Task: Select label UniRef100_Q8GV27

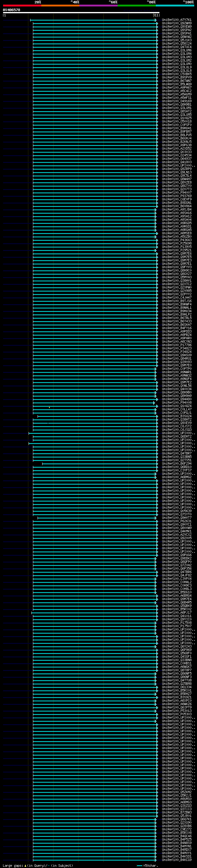Action: pos(176,274)
